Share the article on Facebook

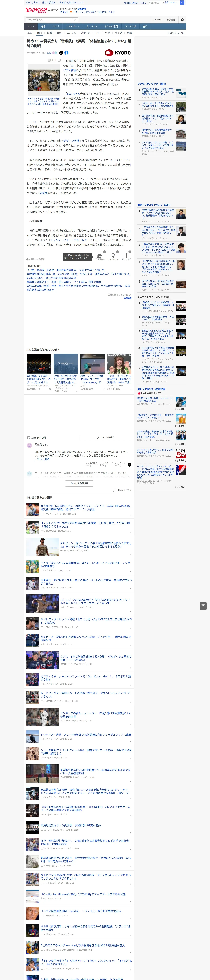point(66,53)
